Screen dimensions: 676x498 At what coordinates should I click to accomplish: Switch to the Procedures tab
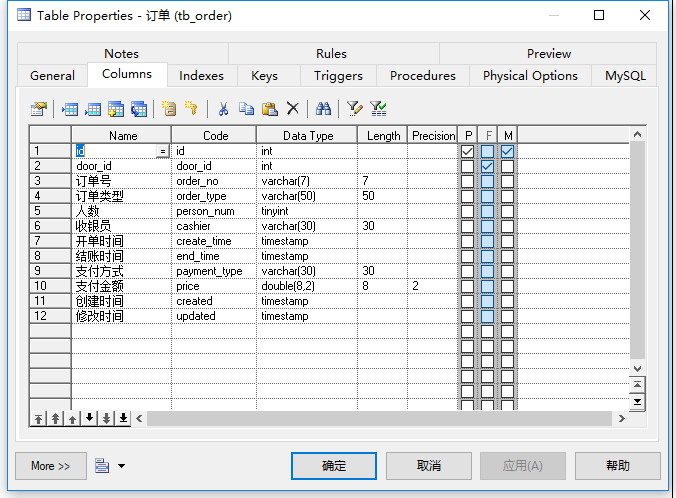423,75
